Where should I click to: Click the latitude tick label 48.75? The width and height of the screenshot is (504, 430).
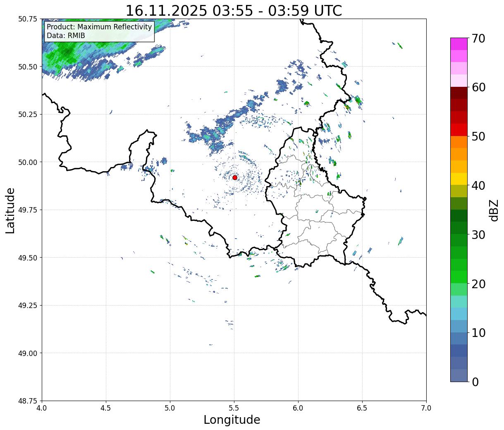[28, 401]
